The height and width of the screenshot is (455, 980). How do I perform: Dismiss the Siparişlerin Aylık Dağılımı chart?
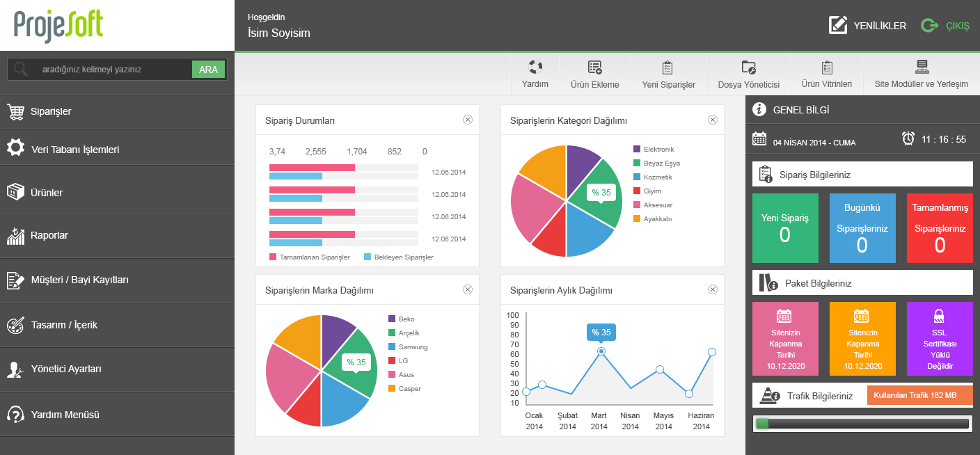[713, 289]
